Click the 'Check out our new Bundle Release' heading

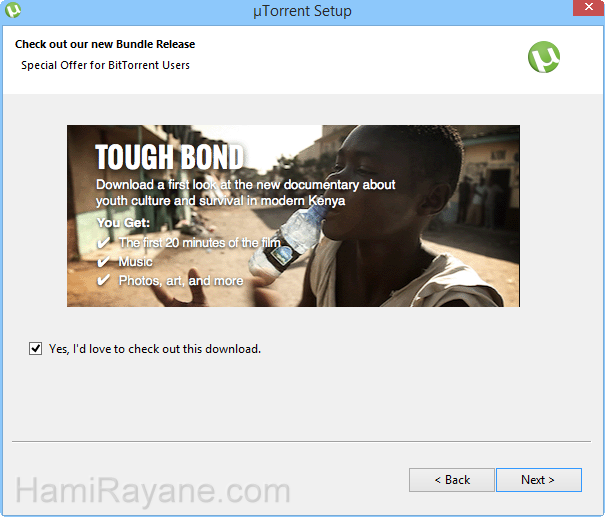(105, 44)
